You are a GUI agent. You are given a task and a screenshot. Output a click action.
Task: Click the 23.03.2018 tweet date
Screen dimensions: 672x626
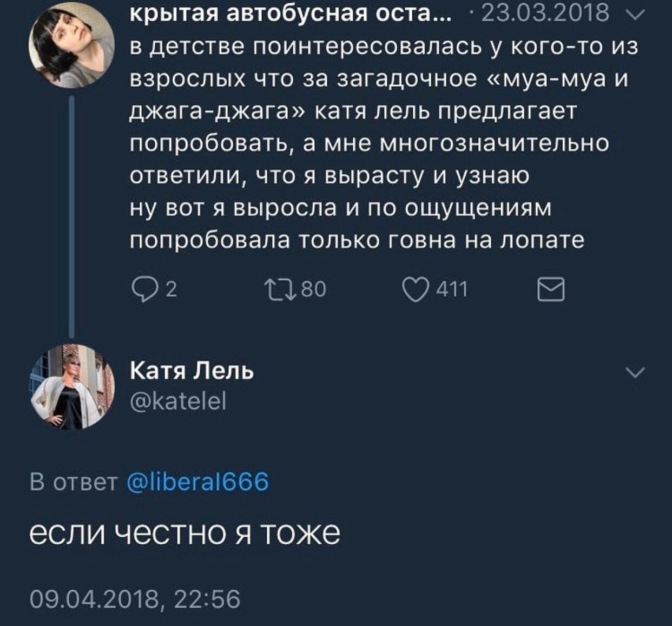[544, 13]
